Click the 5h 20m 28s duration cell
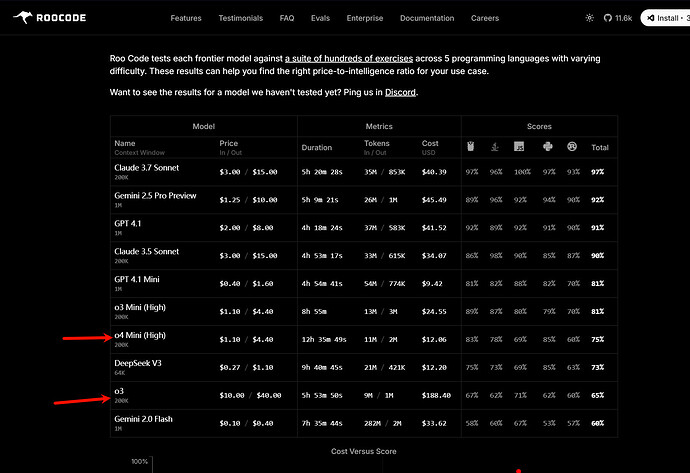The image size is (690, 473). click(322, 172)
